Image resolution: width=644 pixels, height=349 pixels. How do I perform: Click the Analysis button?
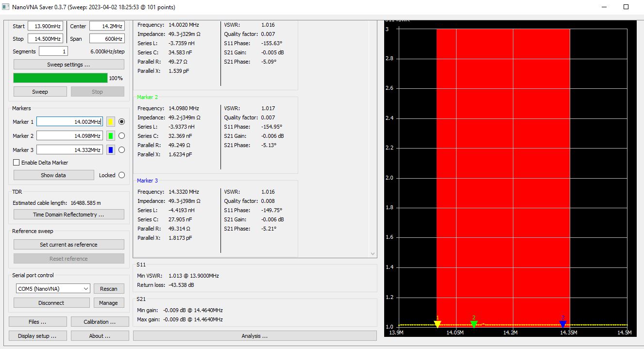(254, 336)
